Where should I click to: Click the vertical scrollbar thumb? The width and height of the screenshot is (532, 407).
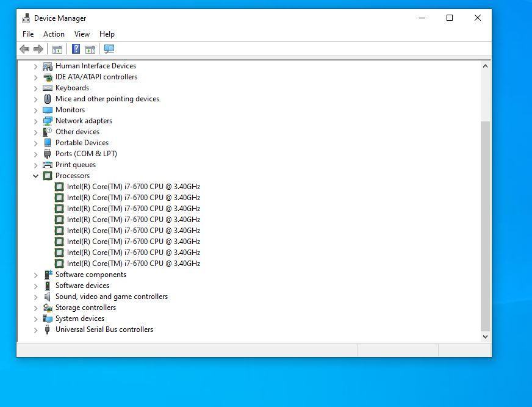485,226
